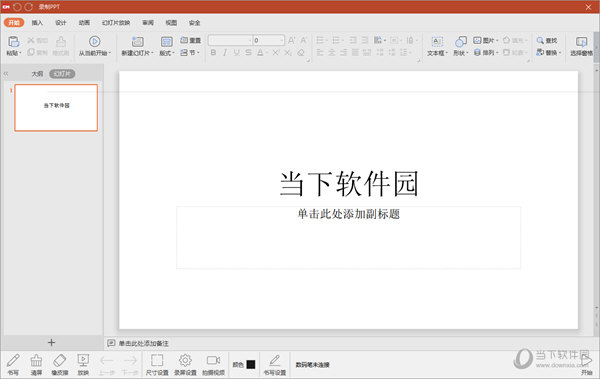The width and height of the screenshot is (600, 379).
Task: Toggle Italic formatting
Action: (x=225, y=53)
